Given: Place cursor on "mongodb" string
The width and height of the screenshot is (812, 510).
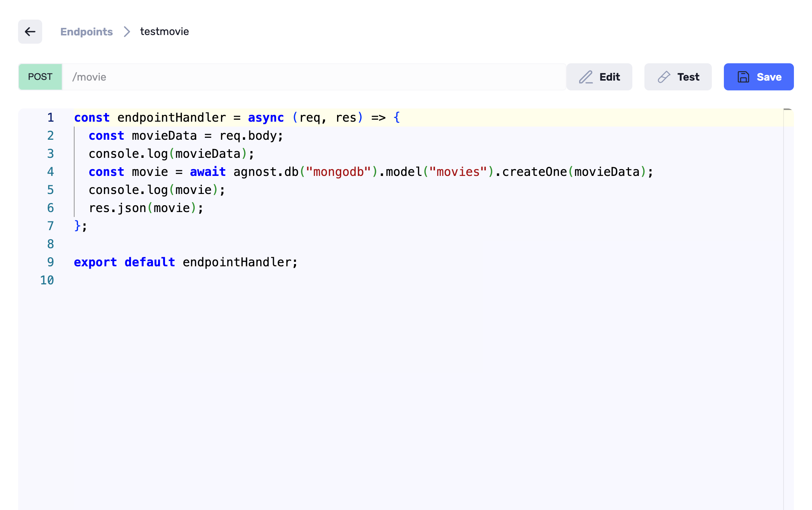Looking at the screenshot, I should click(x=338, y=172).
